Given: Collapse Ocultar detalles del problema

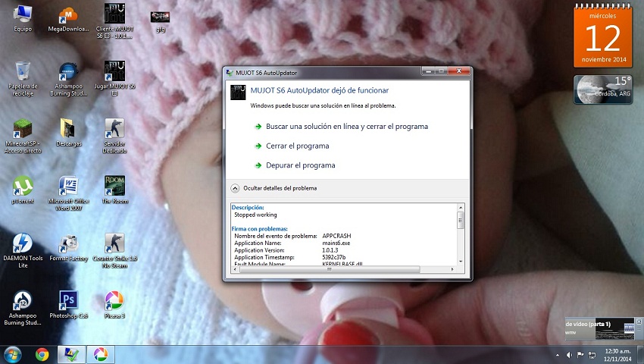Looking at the screenshot, I should tap(236, 188).
